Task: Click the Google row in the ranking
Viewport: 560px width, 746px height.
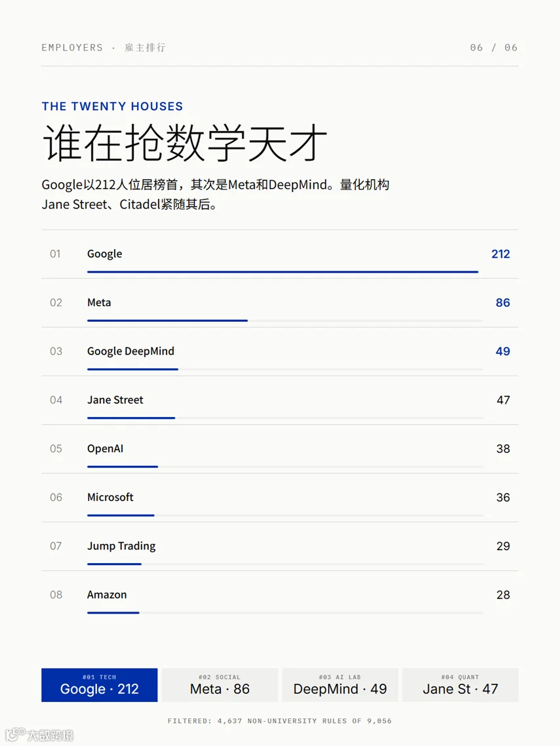Action: [x=280, y=254]
